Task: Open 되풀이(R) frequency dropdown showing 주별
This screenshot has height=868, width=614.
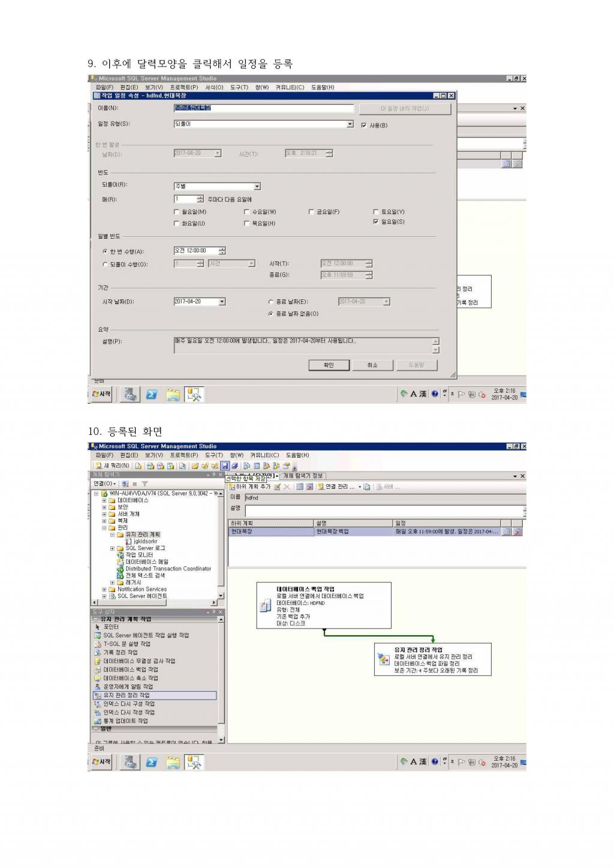Action: 257,187
